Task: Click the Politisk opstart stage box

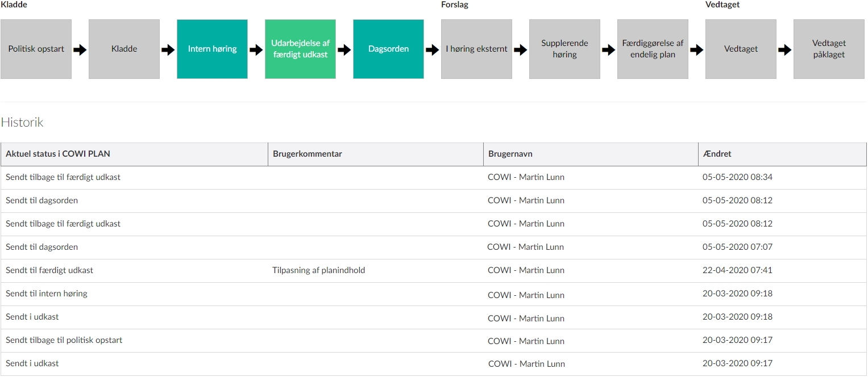Action: click(x=36, y=49)
